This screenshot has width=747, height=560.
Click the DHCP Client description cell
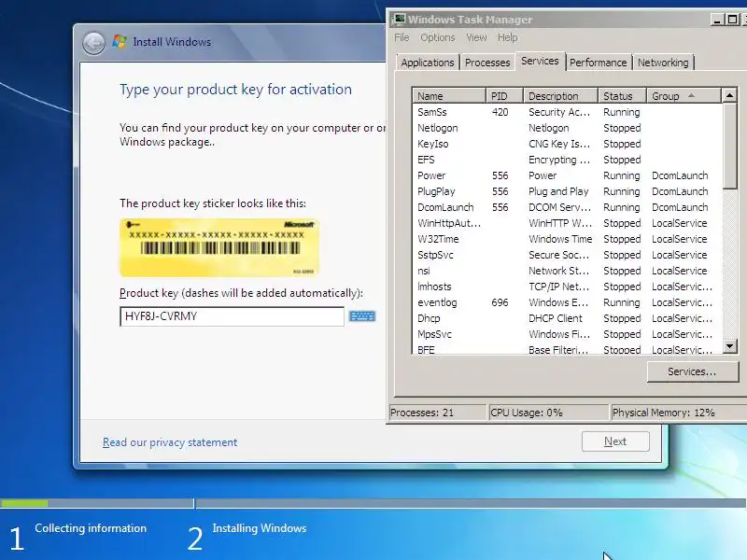(555, 318)
